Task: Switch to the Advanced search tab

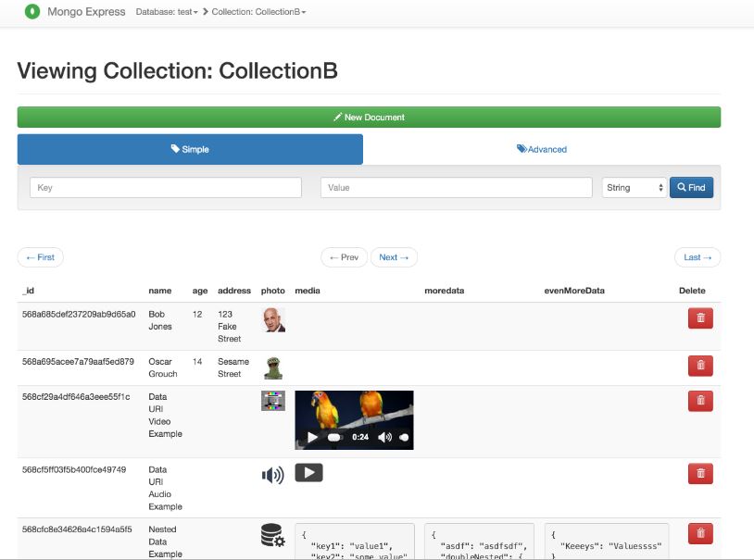Action: (542, 149)
